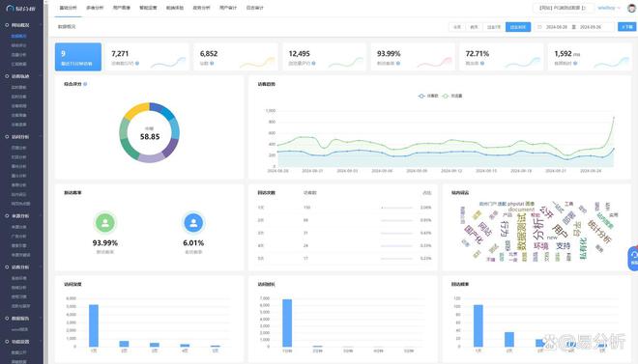Click the word 国产化 in the word cloud

click(x=474, y=235)
